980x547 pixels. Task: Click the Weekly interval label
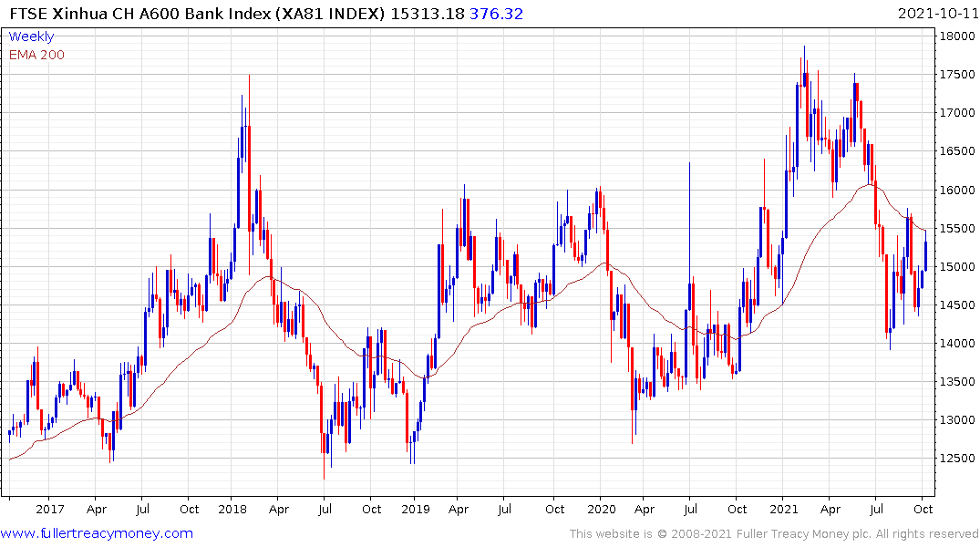31,36
